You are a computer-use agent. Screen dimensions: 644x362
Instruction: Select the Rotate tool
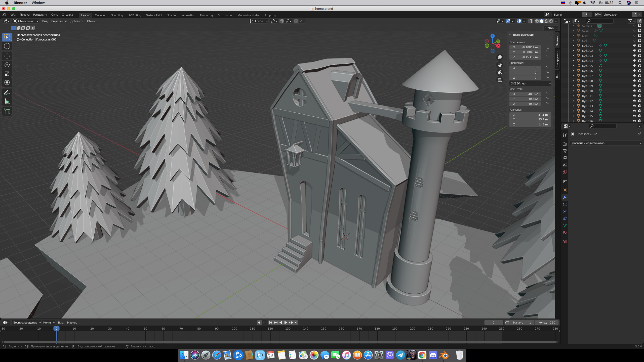coord(7,65)
